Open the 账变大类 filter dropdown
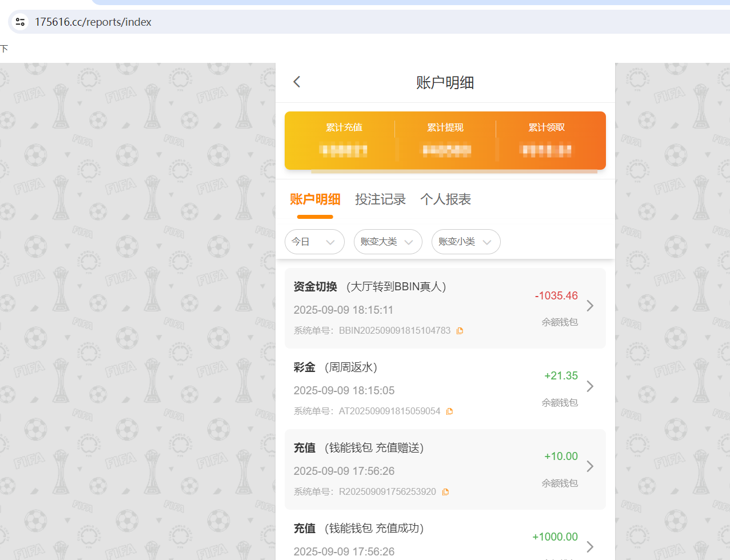730x560 pixels. pos(388,242)
